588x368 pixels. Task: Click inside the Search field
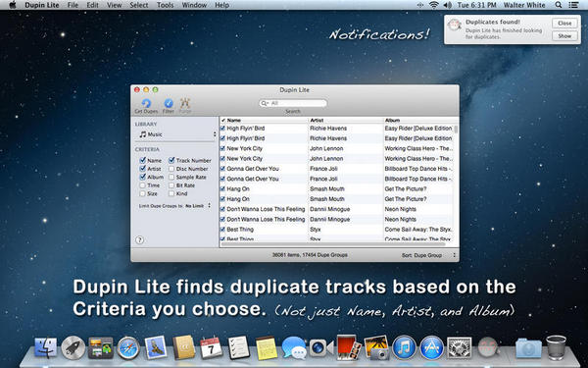pos(293,103)
